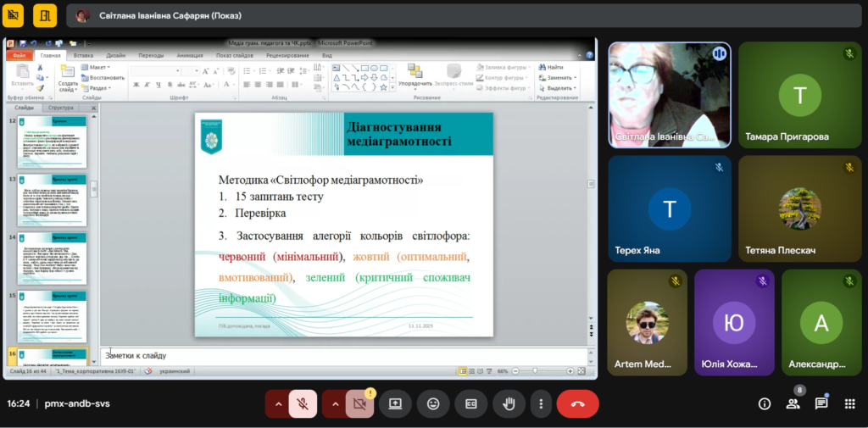
Task: Open the activities grid icon
Action: [x=849, y=404]
